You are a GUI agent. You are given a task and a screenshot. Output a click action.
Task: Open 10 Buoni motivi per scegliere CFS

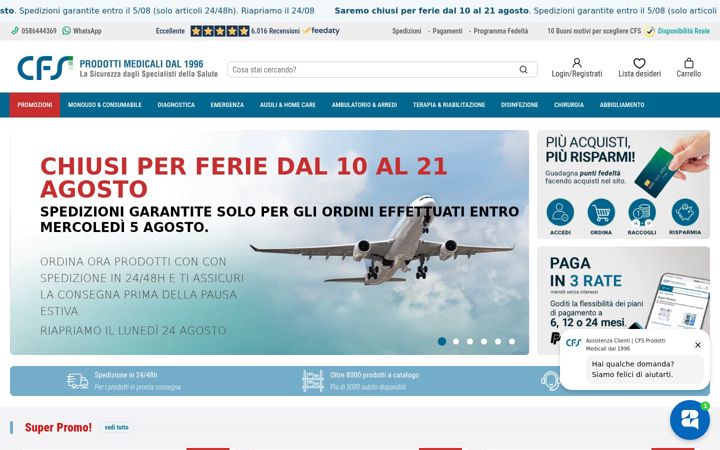pos(594,31)
